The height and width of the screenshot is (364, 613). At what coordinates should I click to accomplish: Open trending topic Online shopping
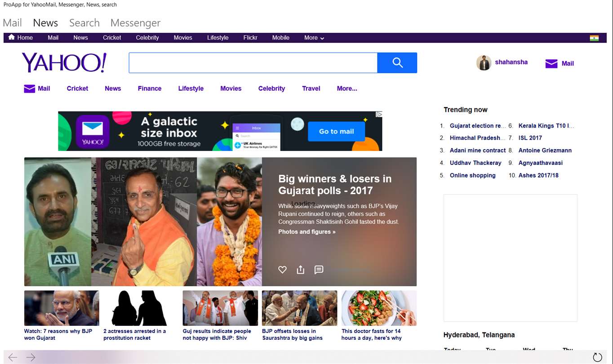click(473, 175)
